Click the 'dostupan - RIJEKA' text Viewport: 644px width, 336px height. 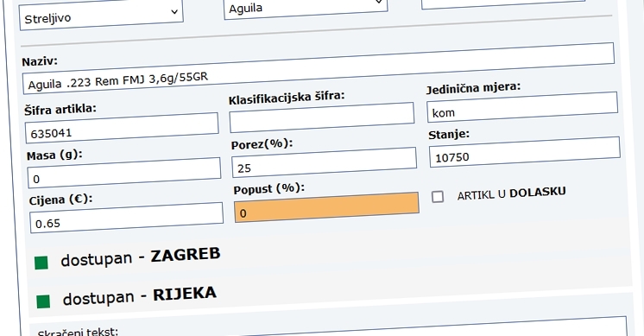coord(140,296)
